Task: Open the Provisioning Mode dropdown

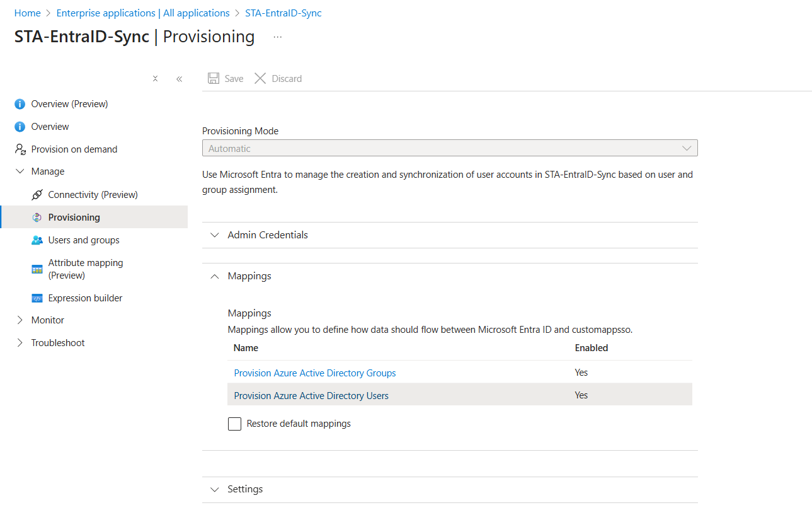Action: 449,148
